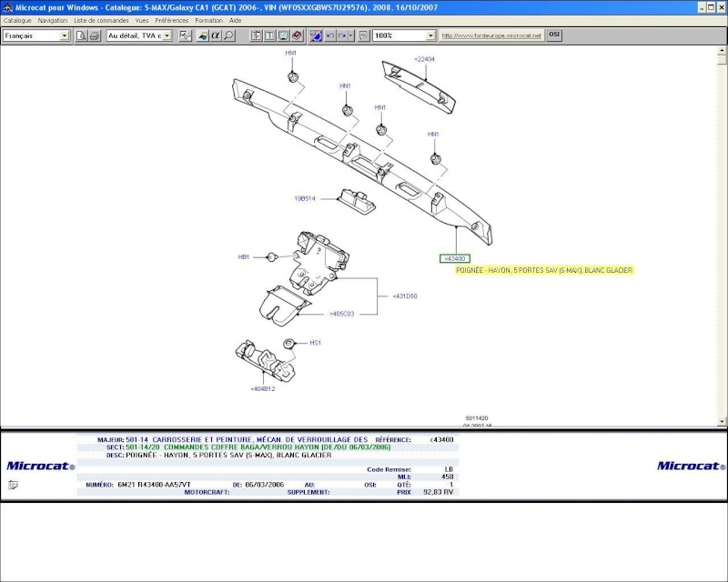The image size is (728, 582).
Task: Click the up arrow of the vertical scrollbar
Action: pyautogui.click(x=722, y=50)
